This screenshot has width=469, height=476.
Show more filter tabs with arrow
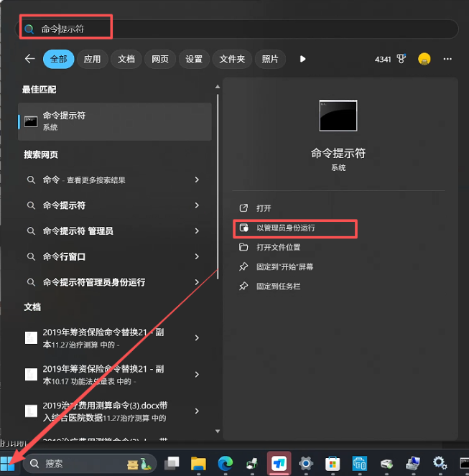click(x=302, y=59)
